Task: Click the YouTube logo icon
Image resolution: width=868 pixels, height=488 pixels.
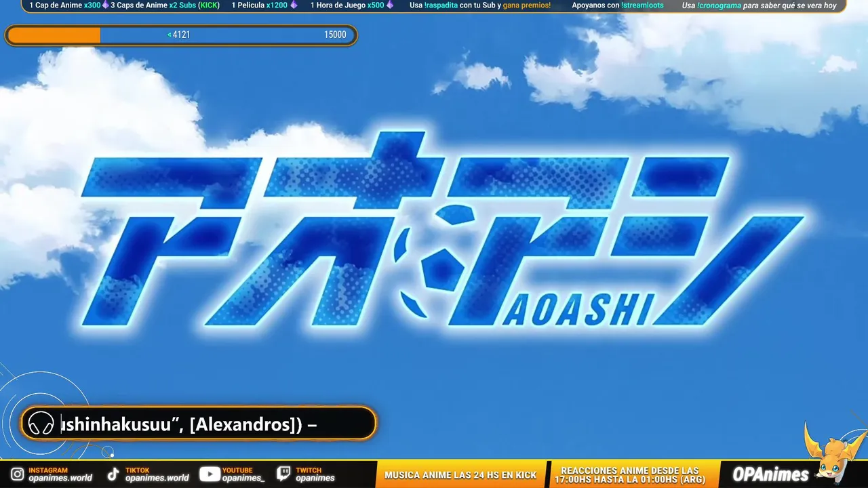Action: click(210, 474)
